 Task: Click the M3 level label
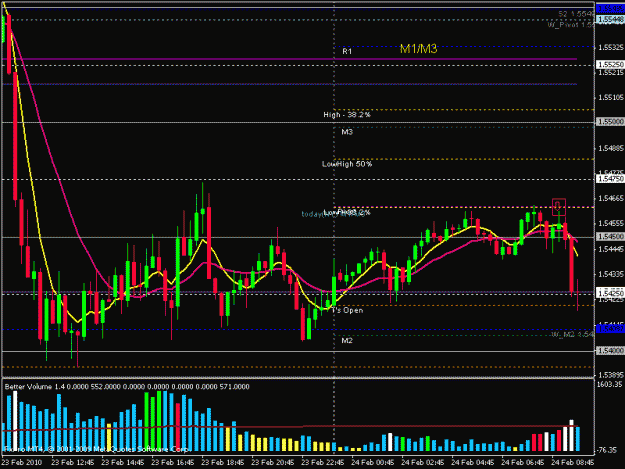tap(347, 132)
